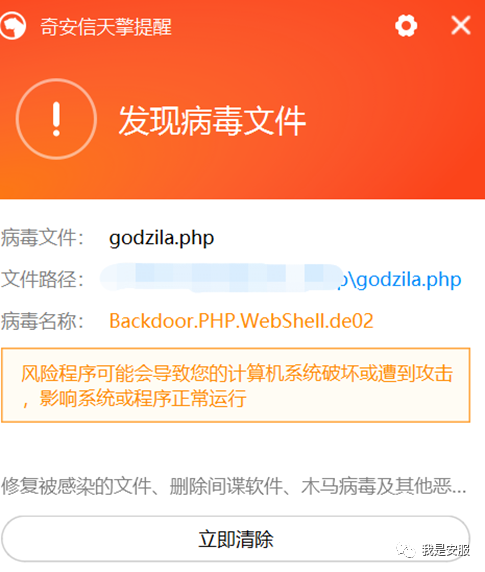Click the 我是安服 WeChat watermark icon
Viewport: 485px width, 572px height.
(406, 550)
